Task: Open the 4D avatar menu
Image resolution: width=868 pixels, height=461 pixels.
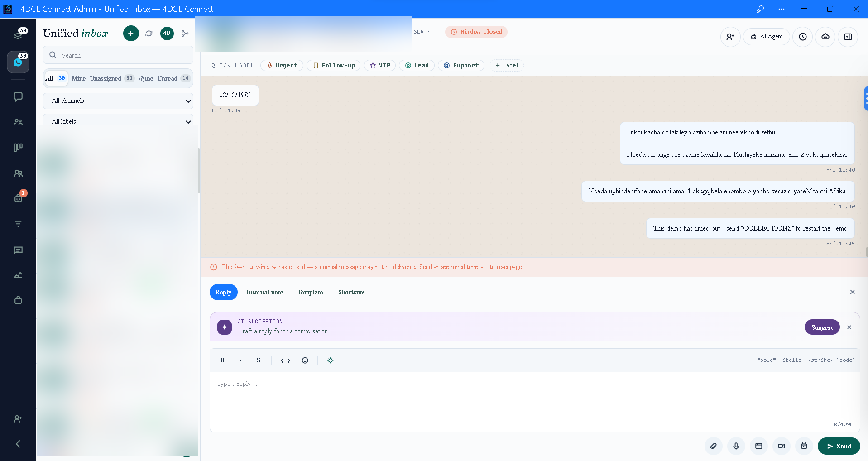Action: [x=167, y=33]
